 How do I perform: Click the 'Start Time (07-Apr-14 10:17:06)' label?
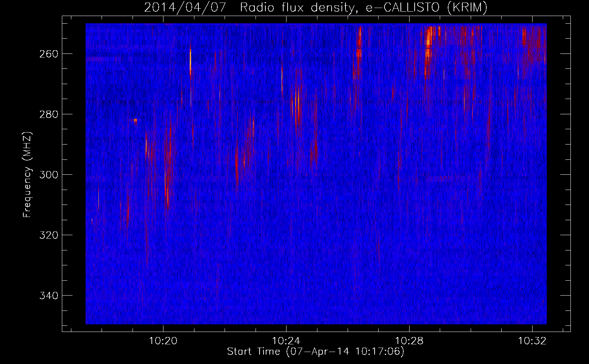(316, 352)
